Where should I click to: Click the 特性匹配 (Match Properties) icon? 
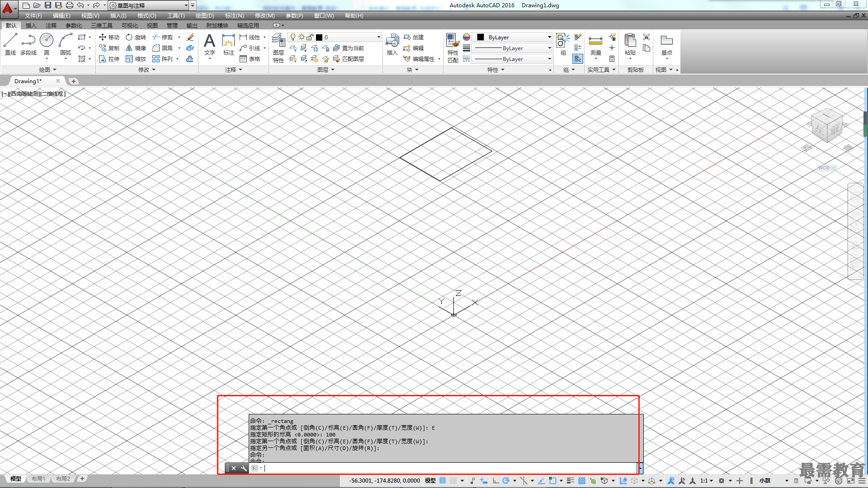pos(453,48)
